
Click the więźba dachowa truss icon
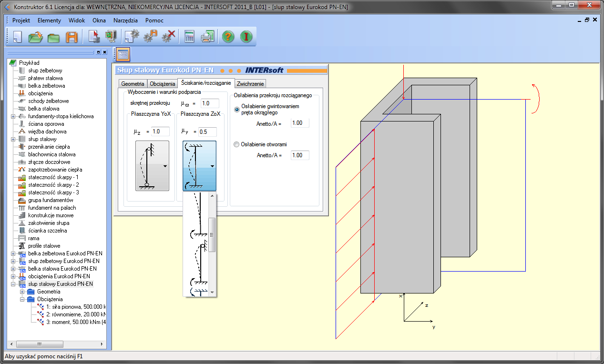pos(21,131)
